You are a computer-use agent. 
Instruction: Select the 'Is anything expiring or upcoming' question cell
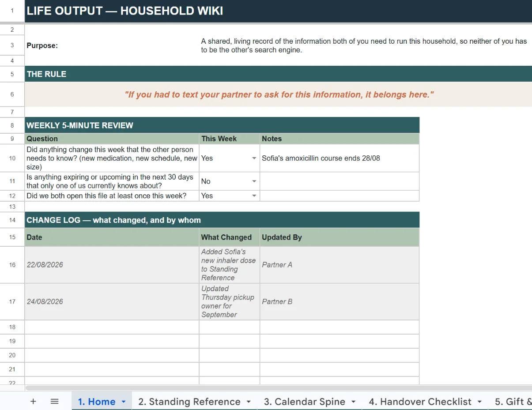pos(112,181)
